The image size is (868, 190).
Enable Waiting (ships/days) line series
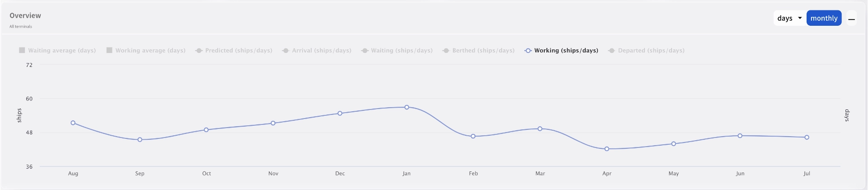click(397, 51)
